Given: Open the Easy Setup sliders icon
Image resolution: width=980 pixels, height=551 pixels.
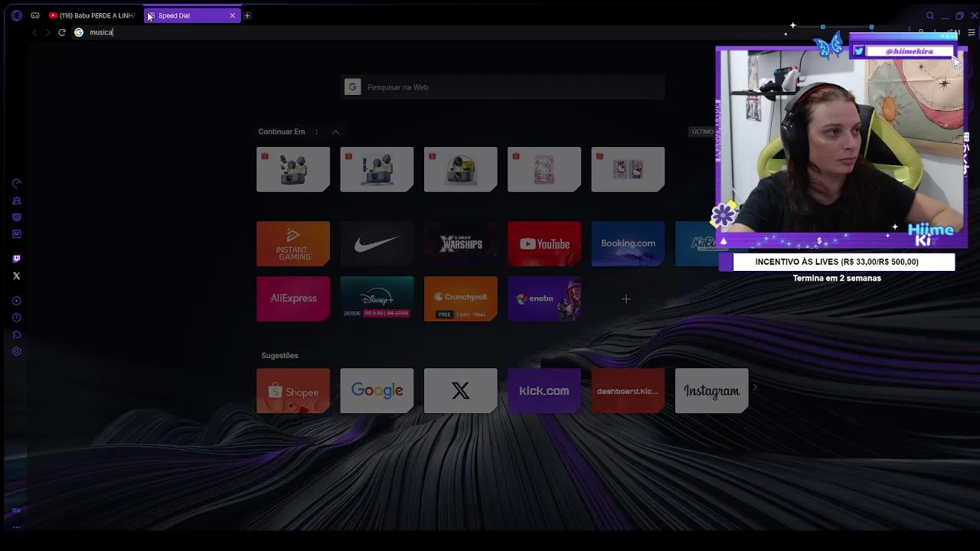Looking at the screenshot, I should tap(972, 32).
